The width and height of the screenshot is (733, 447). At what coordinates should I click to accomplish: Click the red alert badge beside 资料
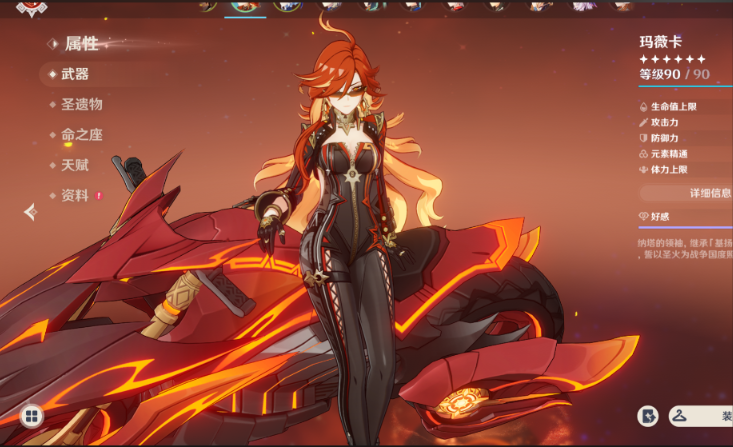(99, 195)
